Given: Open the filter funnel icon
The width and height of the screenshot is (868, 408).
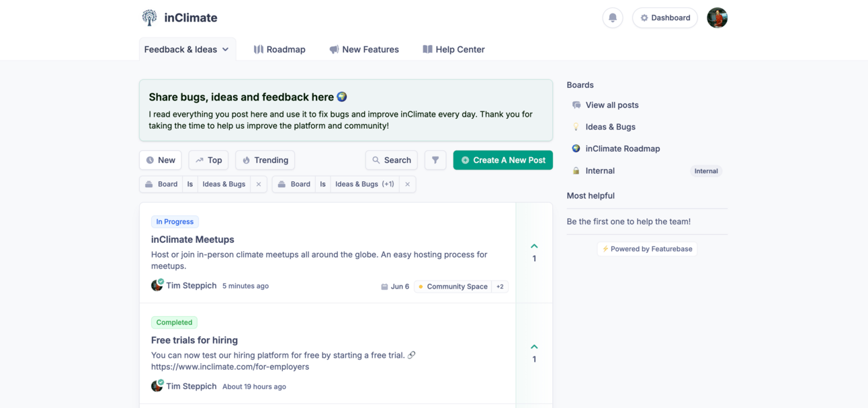Looking at the screenshot, I should [435, 160].
